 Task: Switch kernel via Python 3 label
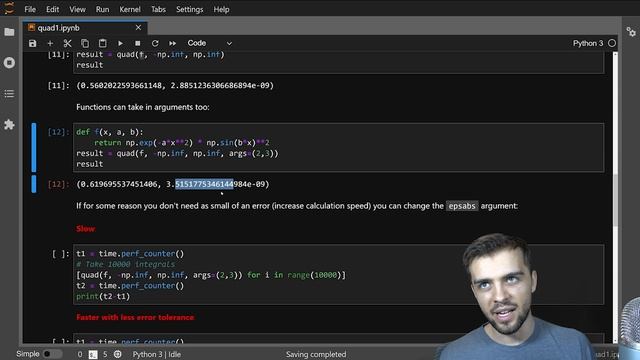pos(588,43)
